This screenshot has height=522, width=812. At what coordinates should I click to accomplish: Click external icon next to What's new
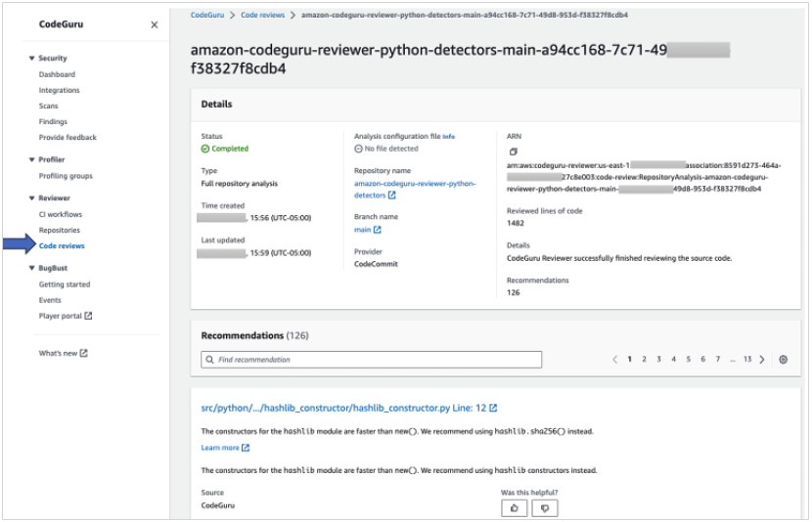coord(84,353)
